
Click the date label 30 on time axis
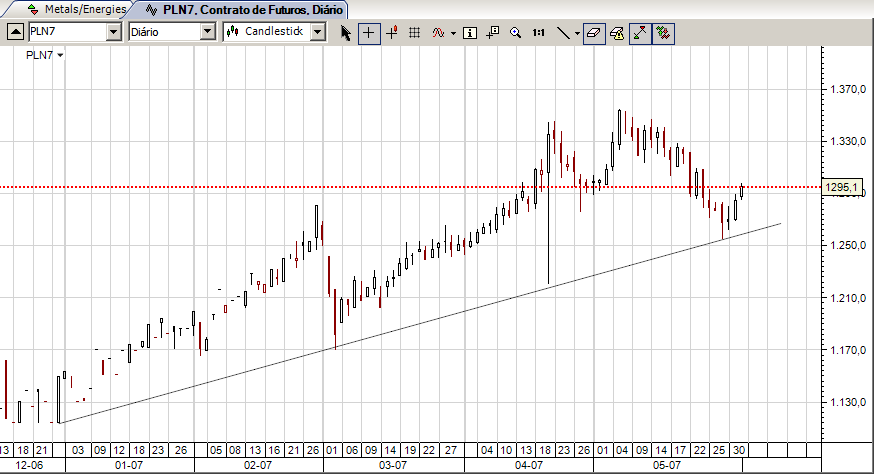[739, 450]
